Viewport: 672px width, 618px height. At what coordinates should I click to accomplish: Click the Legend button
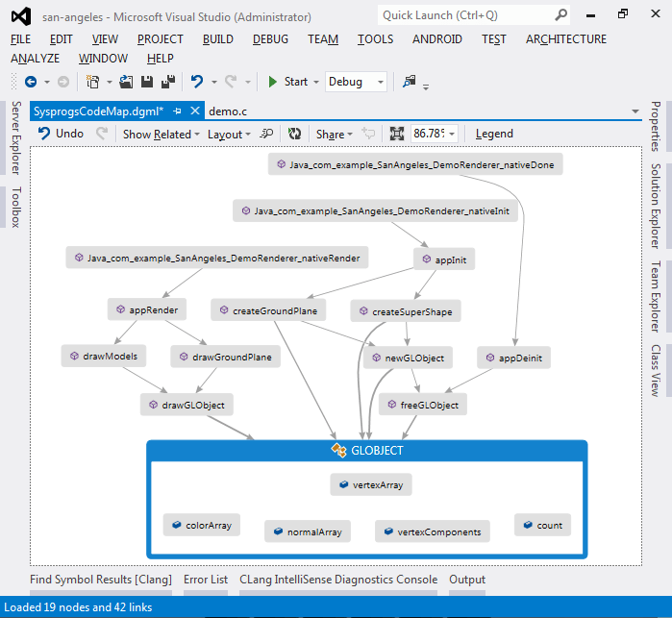click(494, 135)
